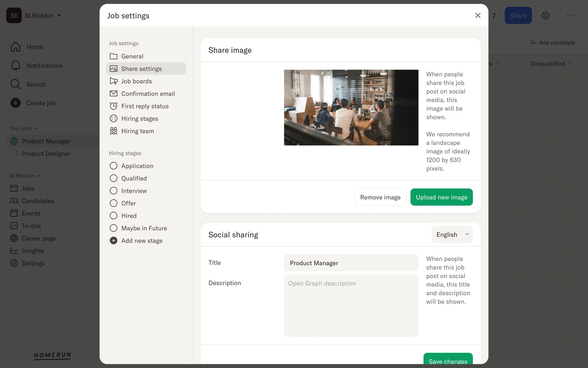Screen dimensions: 588x368
Task: Click the Upload new image button
Action: click(441, 197)
